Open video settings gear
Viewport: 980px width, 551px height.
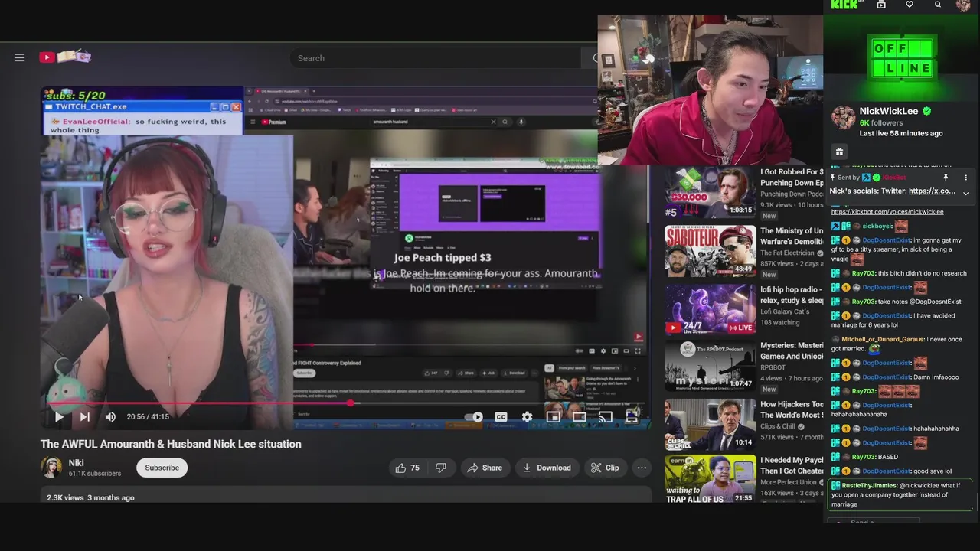coord(527,417)
